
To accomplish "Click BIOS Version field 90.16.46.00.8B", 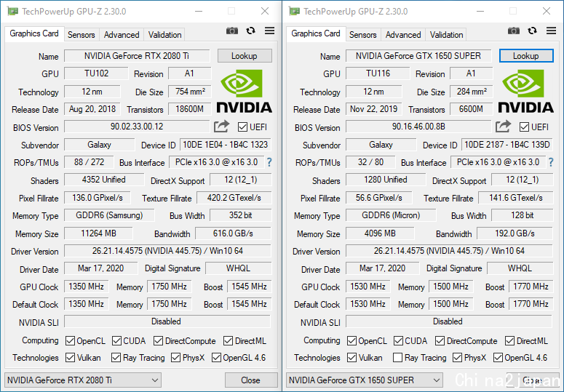I will [418, 127].
